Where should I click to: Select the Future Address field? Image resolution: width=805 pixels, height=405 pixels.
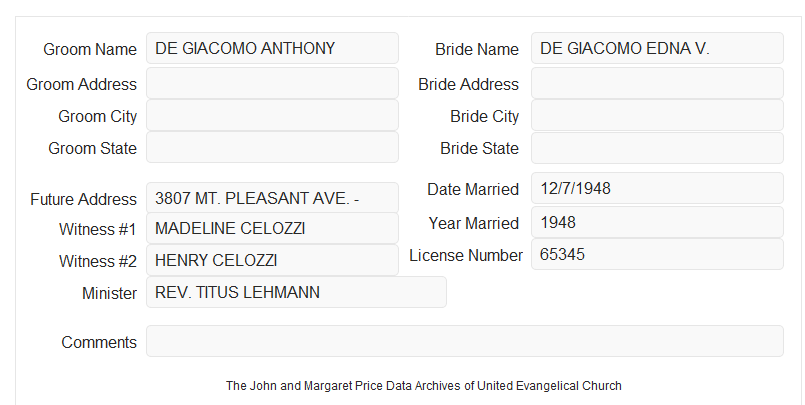(x=272, y=198)
